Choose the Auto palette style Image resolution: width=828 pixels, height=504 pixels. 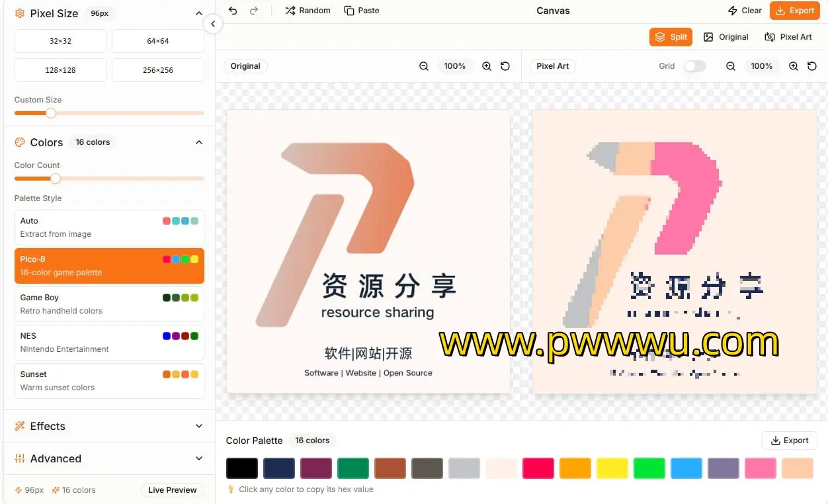(x=109, y=228)
